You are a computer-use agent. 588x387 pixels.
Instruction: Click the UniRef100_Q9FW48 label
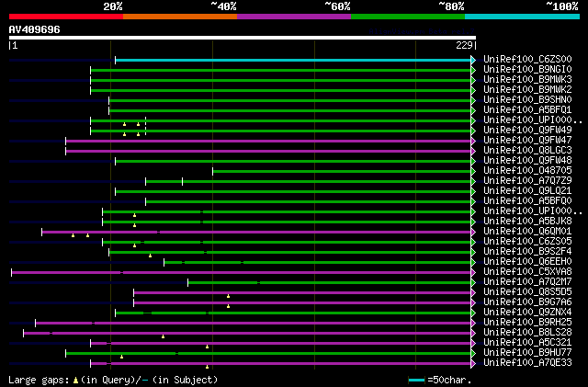tap(527, 161)
